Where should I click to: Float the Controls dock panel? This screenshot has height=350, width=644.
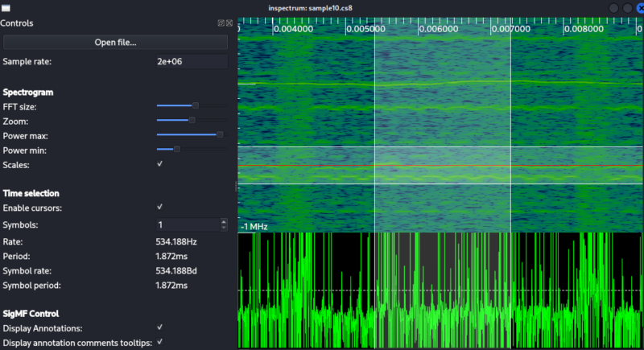221,23
